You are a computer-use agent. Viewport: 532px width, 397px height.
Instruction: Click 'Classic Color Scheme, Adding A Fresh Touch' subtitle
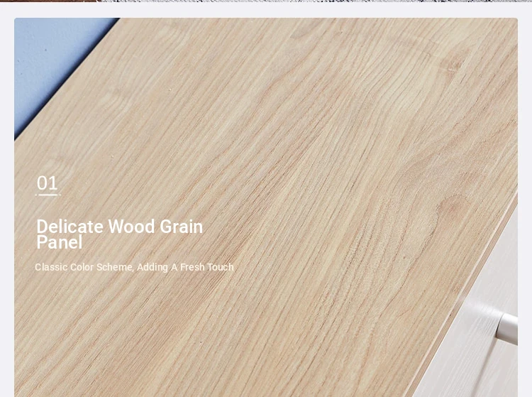coord(134,267)
